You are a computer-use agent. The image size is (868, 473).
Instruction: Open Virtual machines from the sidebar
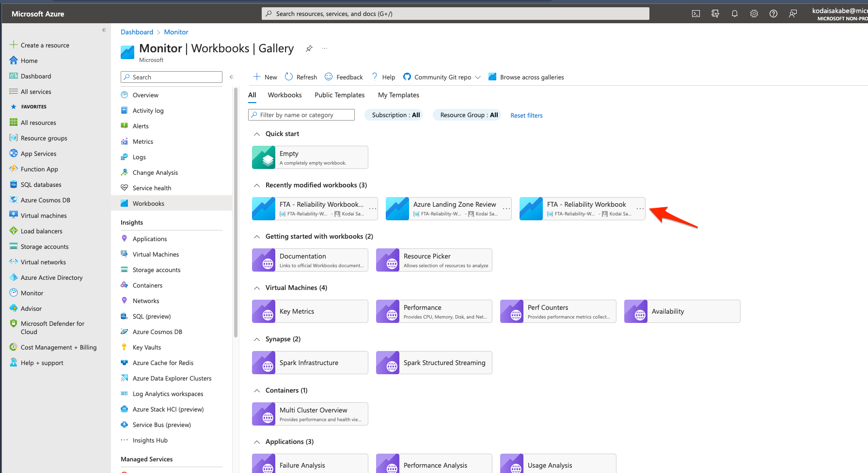tap(43, 215)
